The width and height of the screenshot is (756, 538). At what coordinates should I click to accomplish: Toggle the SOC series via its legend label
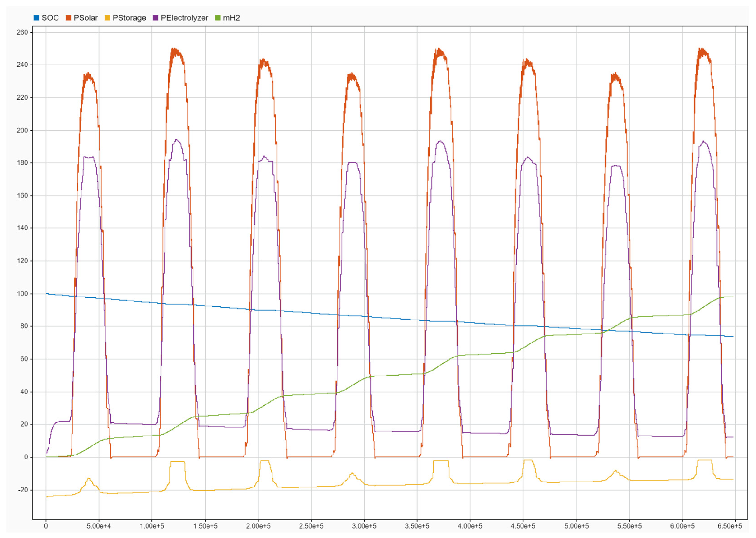click(50, 18)
